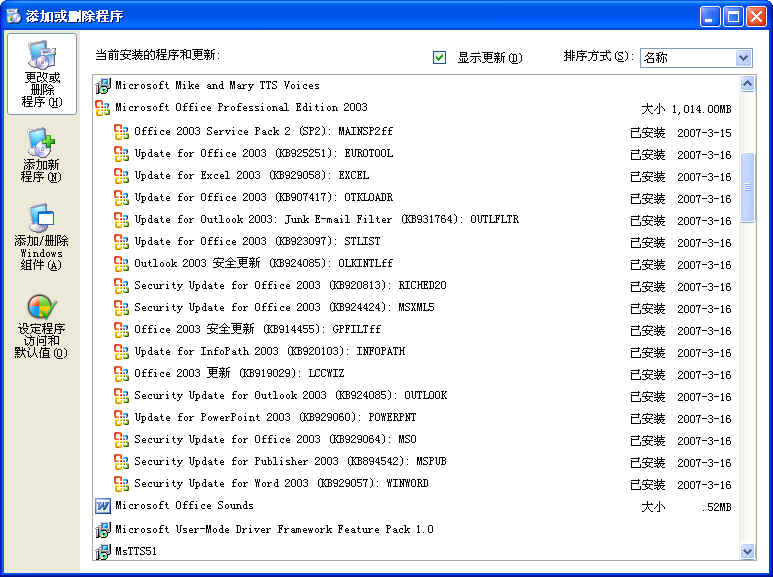Click icon beside Excel 2003 KB929058 update
The width and height of the screenshot is (773, 577).
(121, 176)
